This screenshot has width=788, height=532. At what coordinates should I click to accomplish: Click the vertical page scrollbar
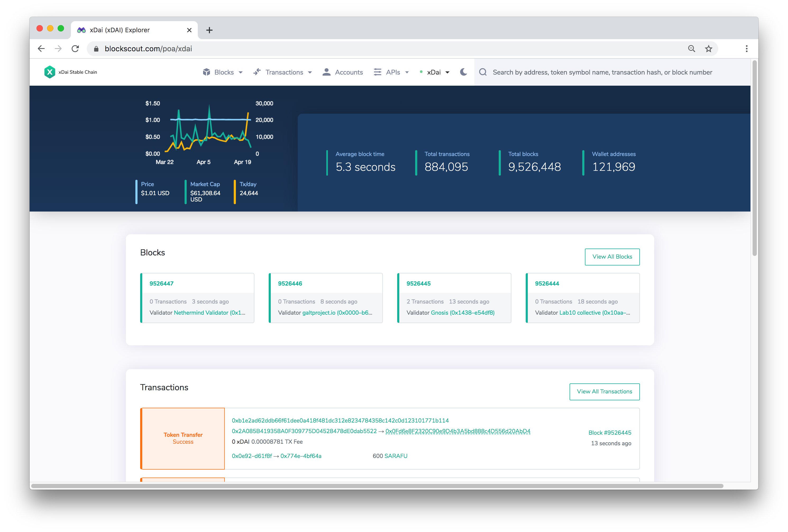[754, 158]
